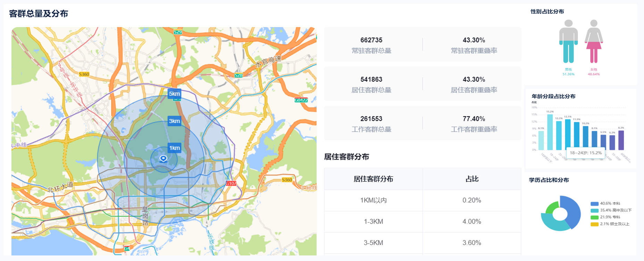Screen dimensions: 644x261
Task: Click the S28 highway badge on map
Action: click(x=238, y=75)
